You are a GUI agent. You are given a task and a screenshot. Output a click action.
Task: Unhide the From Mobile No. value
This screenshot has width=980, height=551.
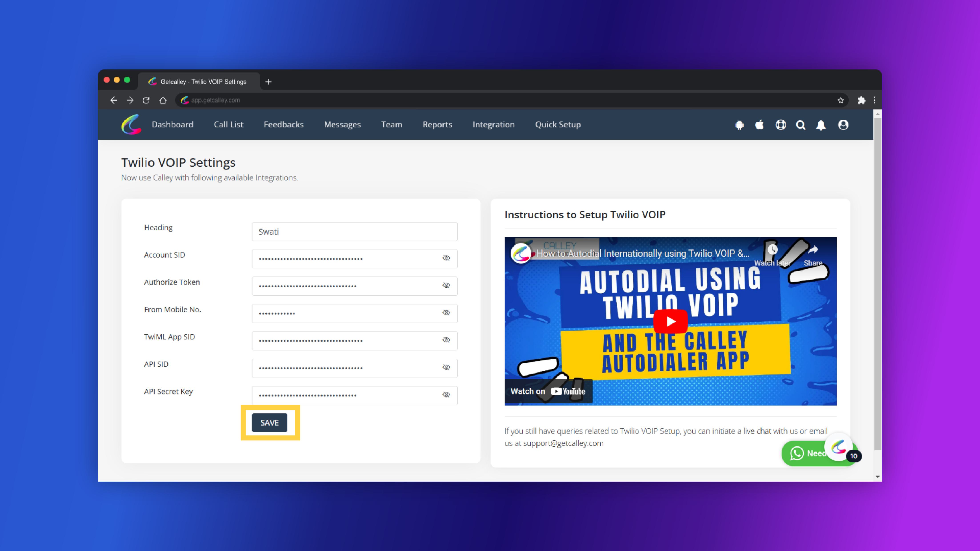[x=446, y=313]
